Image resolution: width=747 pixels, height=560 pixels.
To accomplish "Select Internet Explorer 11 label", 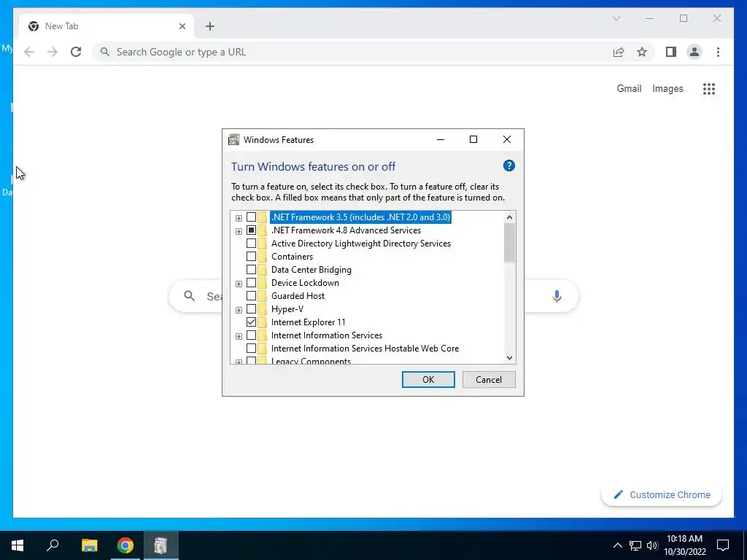I will click(x=309, y=322).
